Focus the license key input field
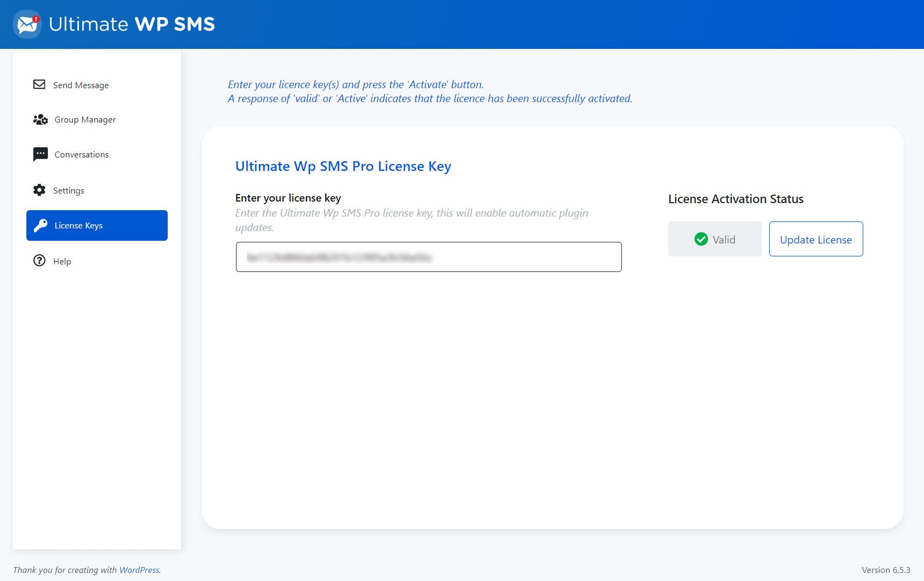This screenshot has height=581, width=924. (x=428, y=257)
